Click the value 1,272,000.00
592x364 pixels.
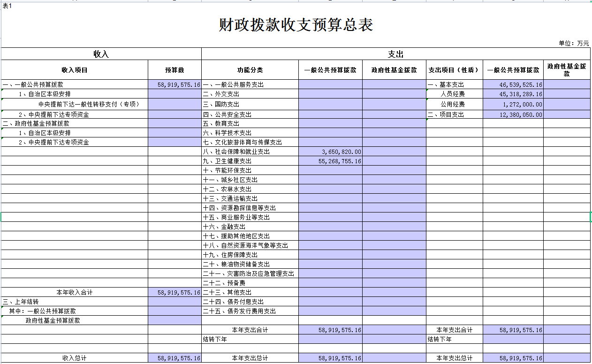point(523,104)
